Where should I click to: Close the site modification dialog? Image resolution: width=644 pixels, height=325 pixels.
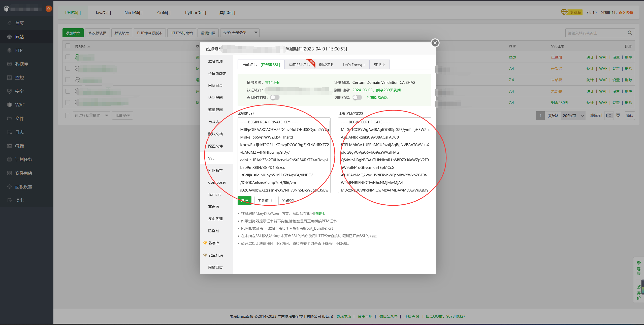coord(435,43)
